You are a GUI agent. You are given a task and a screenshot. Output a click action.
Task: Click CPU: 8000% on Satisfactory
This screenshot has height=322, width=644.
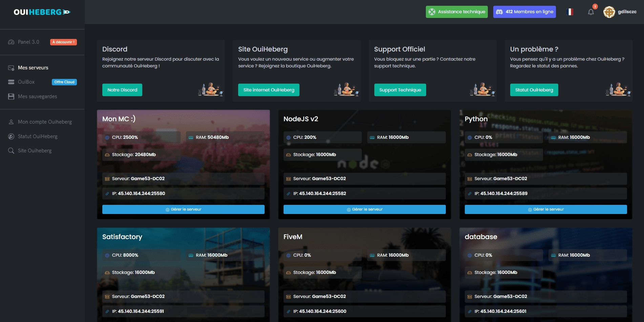click(x=125, y=255)
